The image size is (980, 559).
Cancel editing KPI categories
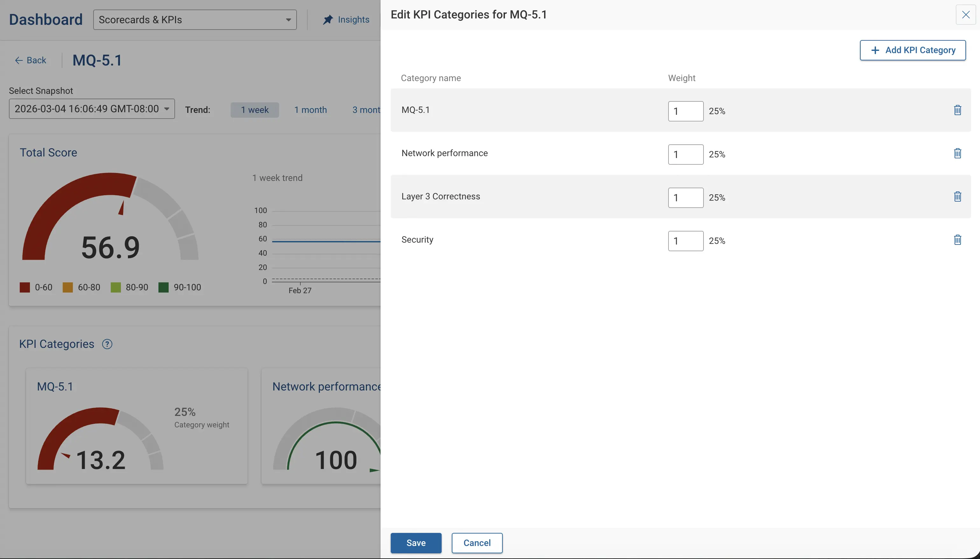477,543
